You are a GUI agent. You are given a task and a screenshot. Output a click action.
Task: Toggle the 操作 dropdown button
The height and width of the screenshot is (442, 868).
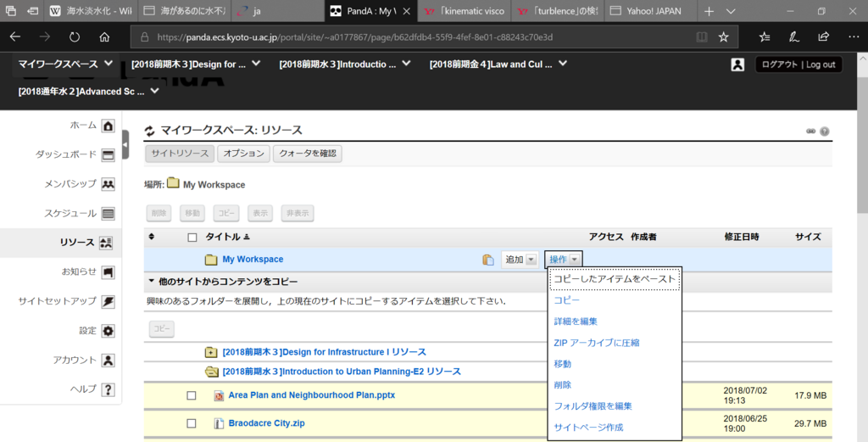pos(563,260)
